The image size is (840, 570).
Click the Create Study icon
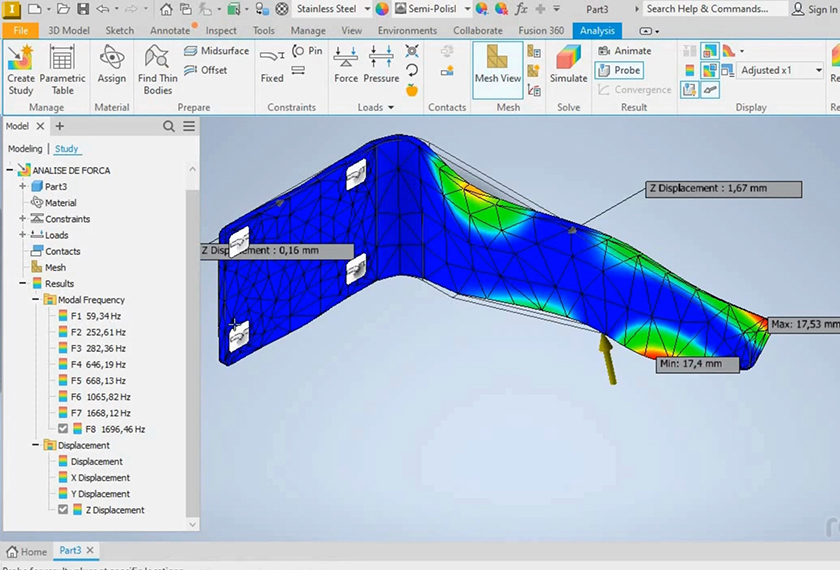pos(20,68)
